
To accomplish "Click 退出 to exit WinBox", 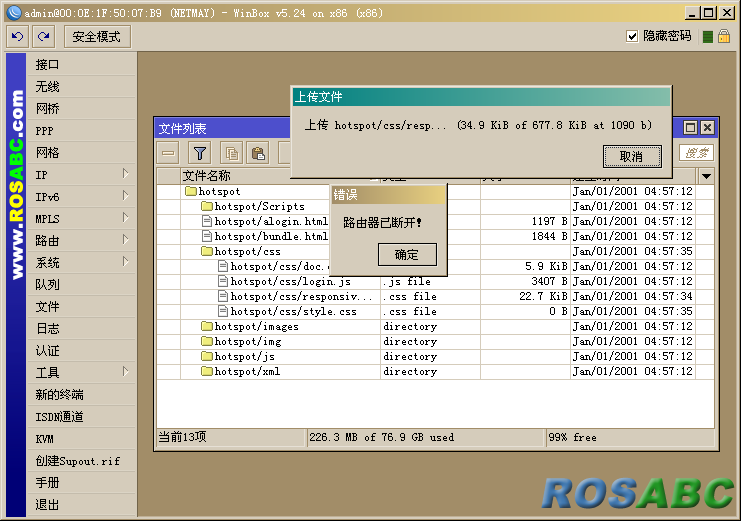I will point(81,505).
